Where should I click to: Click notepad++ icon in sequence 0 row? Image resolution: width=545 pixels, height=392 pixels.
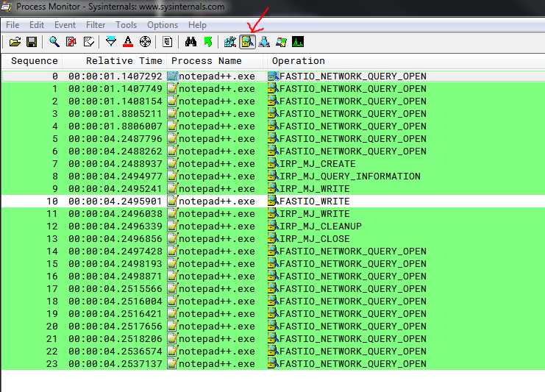(172, 76)
